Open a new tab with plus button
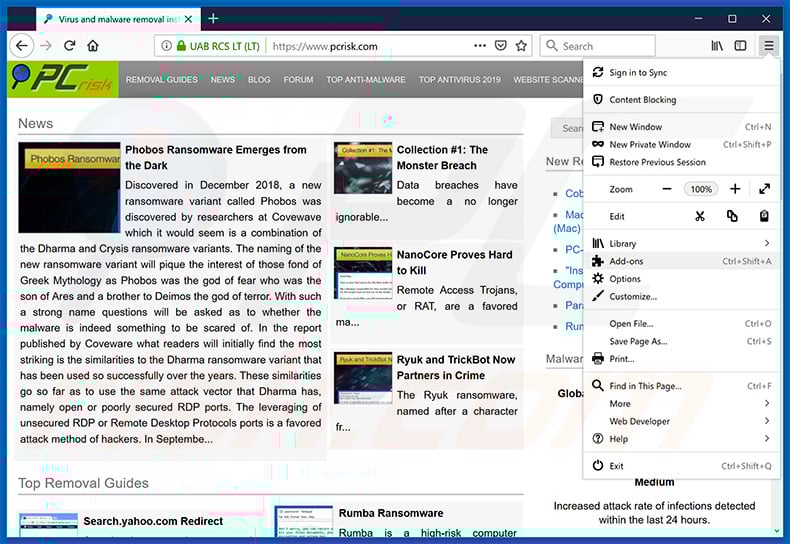The height and width of the screenshot is (544, 790). click(213, 19)
